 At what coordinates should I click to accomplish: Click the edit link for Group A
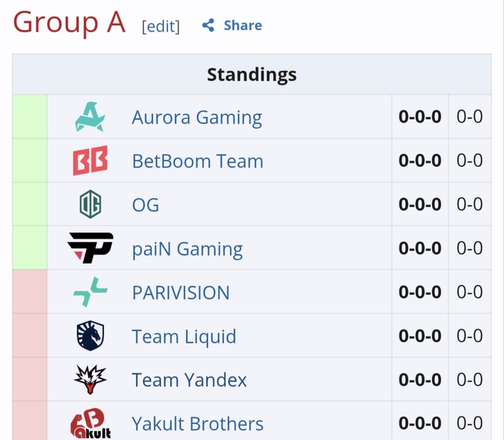(x=161, y=27)
